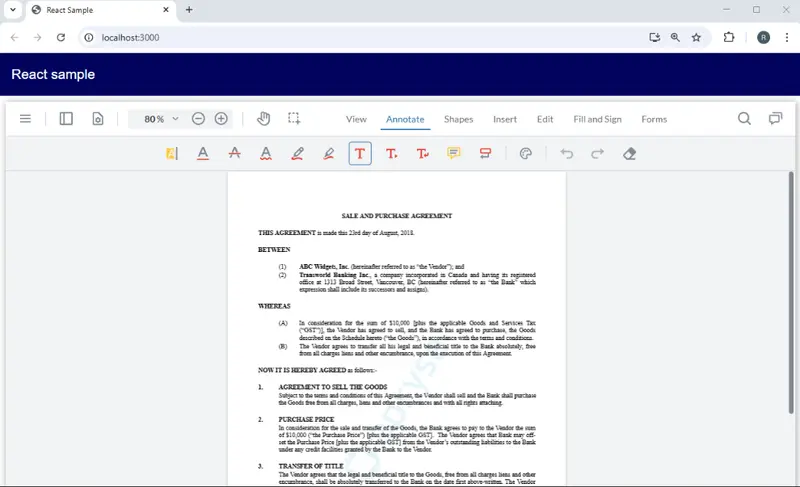Image resolution: width=800 pixels, height=487 pixels.
Task: Click the WHEREAS heading in document
Action: coord(274,306)
